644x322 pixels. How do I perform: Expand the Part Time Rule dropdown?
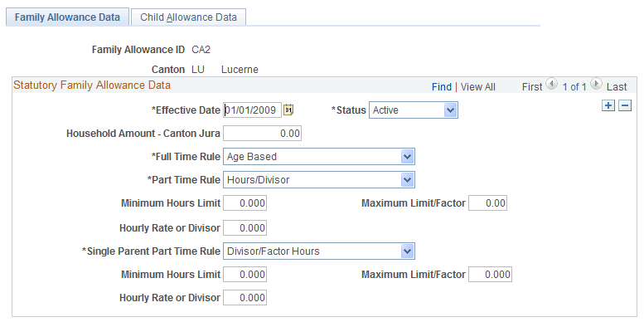tap(319, 180)
